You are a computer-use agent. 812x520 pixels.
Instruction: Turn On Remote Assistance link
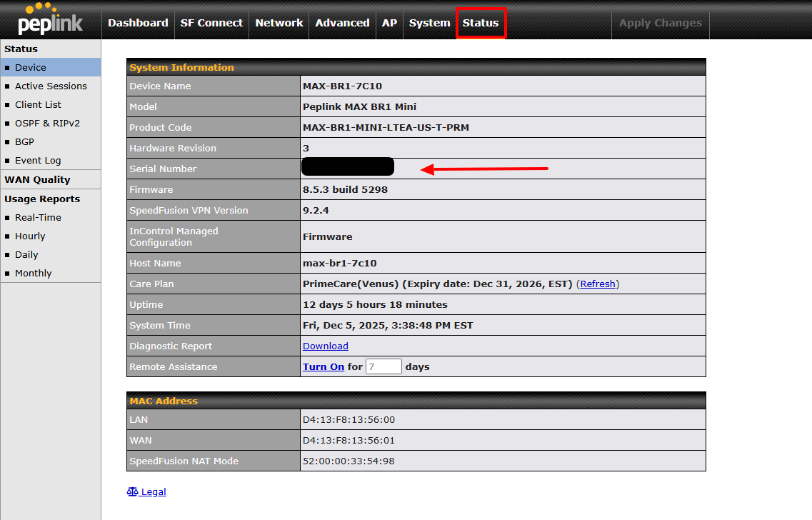click(x=323, y=366)
